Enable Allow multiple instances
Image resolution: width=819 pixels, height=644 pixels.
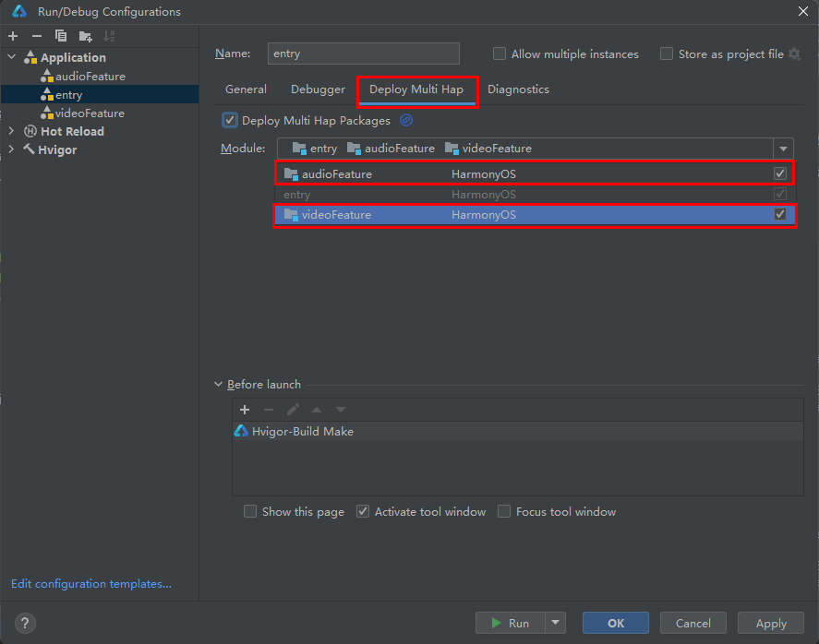point(499,54)
